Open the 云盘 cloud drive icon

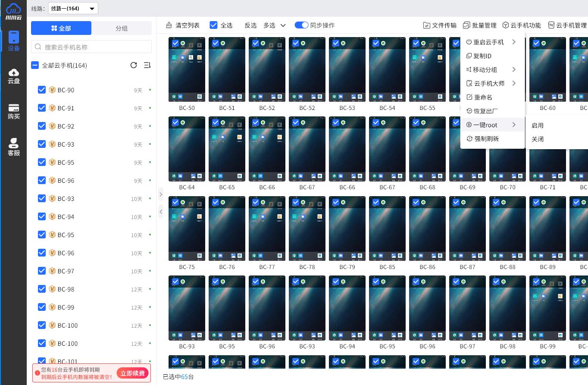pos(14,75)
